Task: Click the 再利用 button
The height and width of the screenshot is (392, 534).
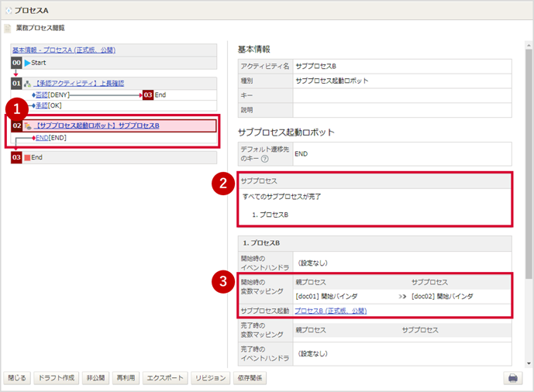Action: coord(126,378)
